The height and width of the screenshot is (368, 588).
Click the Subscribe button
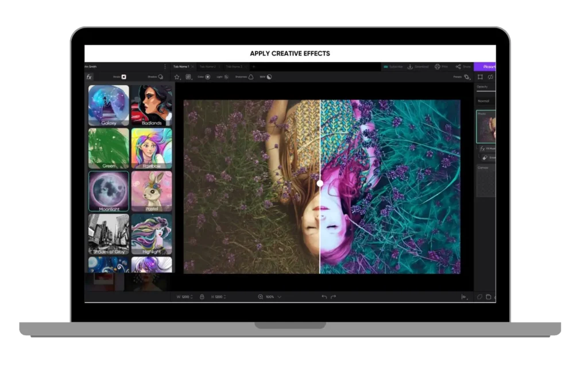(393, 67)
